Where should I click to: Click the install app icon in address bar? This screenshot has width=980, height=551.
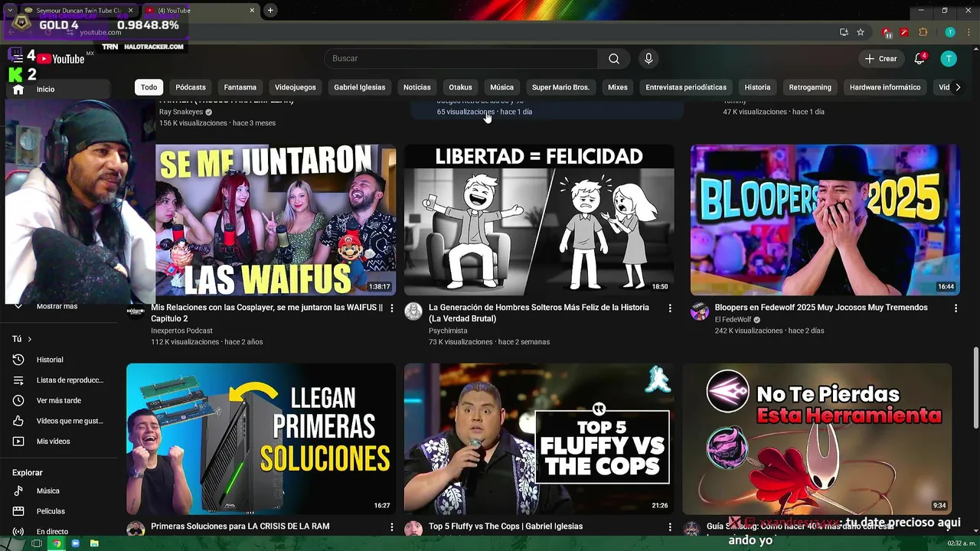[844, 32]
